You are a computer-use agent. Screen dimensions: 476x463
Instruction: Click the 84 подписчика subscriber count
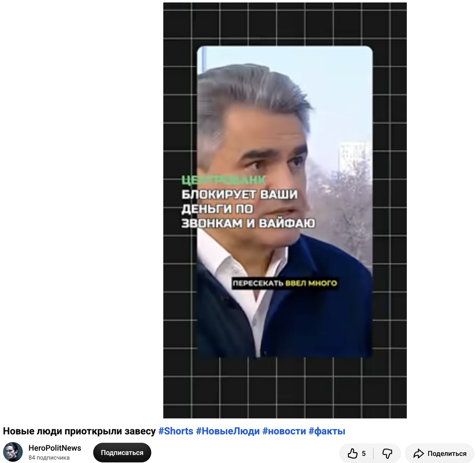pos(49,457)
